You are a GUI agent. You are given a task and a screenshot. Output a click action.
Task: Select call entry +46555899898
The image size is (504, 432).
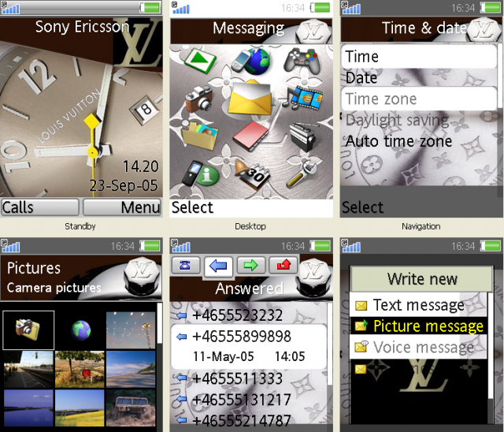248,346
